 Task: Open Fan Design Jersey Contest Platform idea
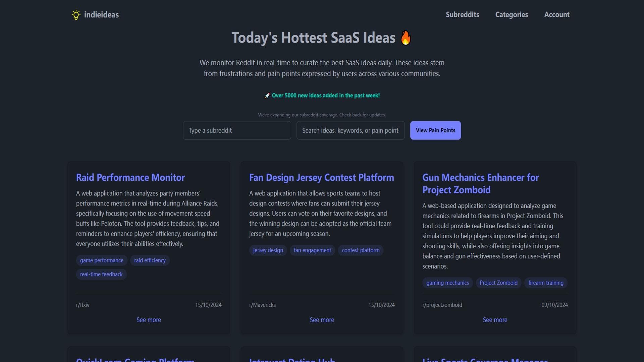tap(321, 177)
